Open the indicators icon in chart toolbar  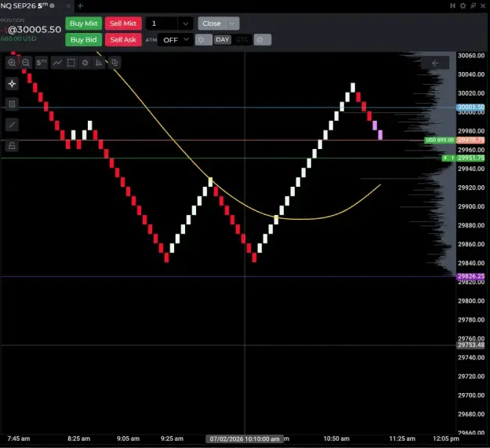(x=99, y=63)
